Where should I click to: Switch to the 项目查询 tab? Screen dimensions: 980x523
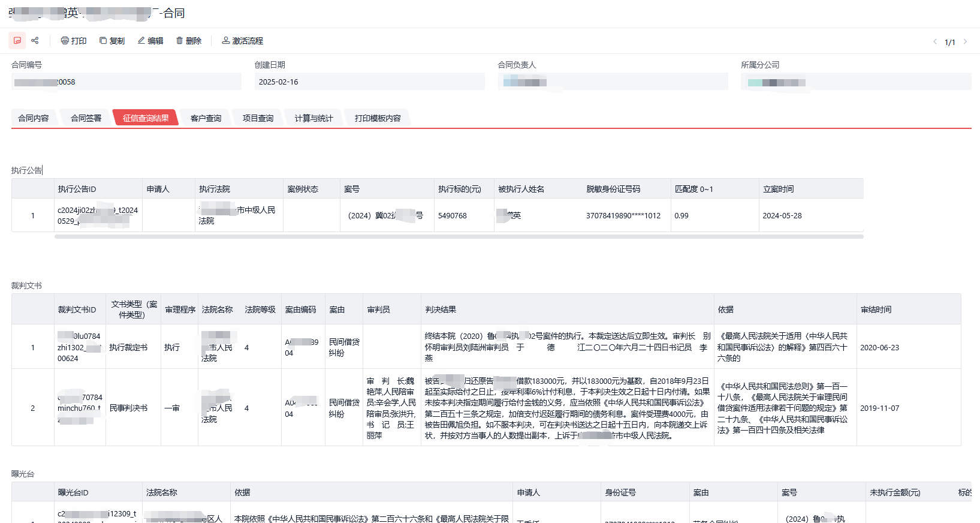[258, 118]
